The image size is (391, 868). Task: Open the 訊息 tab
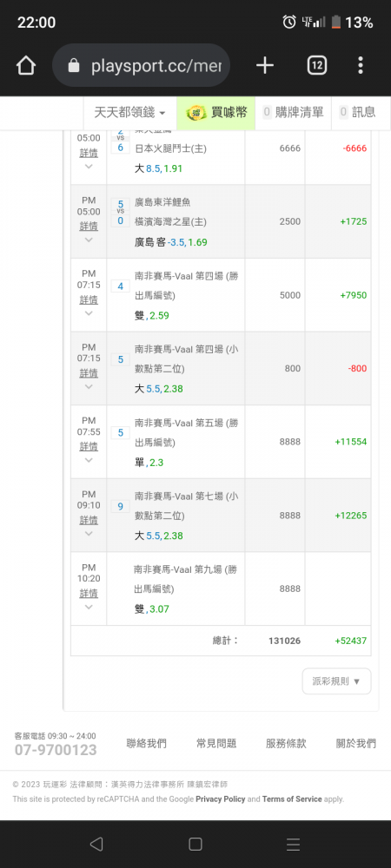click(x=357, y=112)
